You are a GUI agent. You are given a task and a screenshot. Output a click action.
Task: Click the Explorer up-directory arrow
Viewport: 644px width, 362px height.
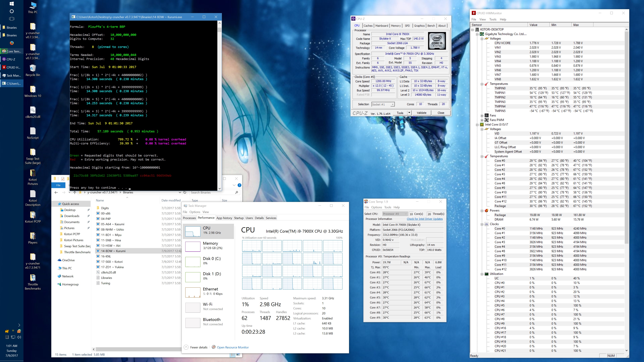pyautogui.click(x=74, y=192)
